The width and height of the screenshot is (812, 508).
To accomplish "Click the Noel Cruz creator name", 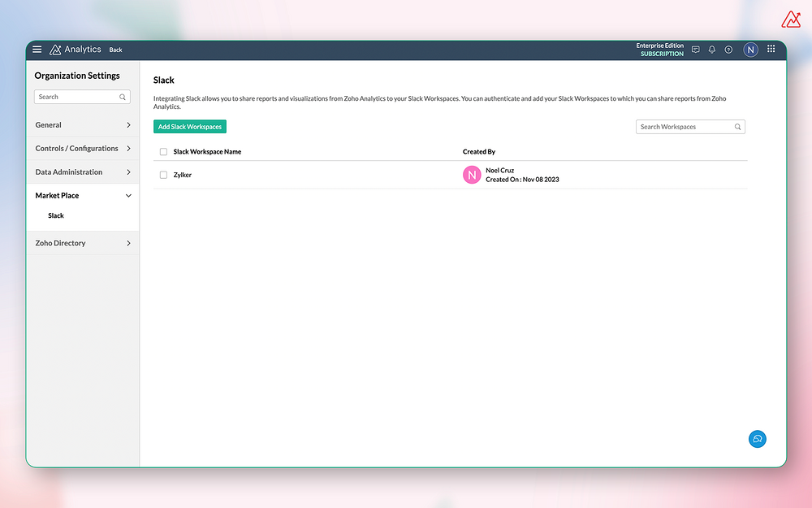I will click(499, 171).
